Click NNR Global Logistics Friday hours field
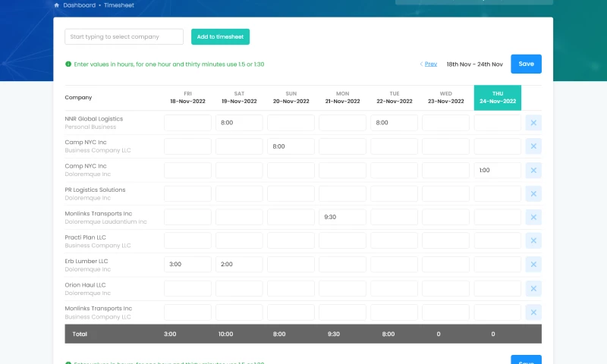 (187, 123)
